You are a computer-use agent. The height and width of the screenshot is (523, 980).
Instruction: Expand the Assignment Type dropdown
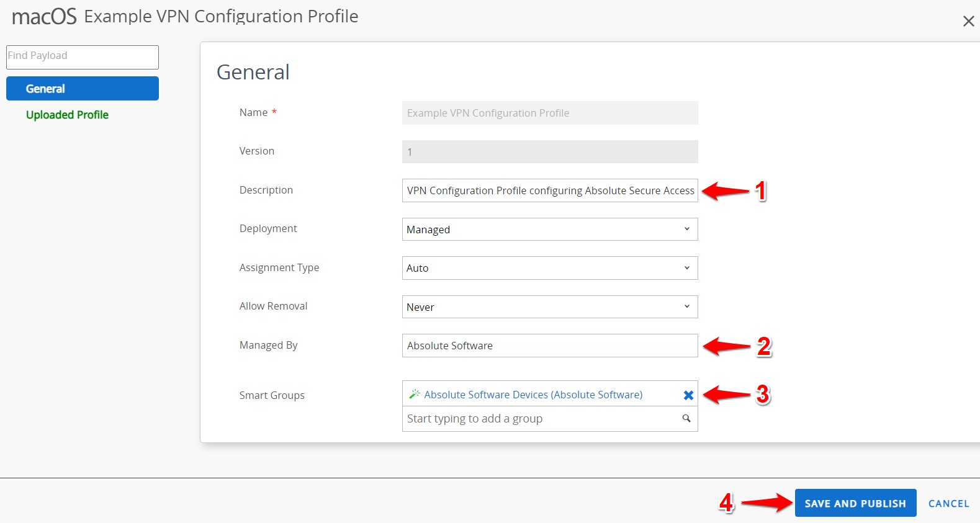click(x=550, y=268)
